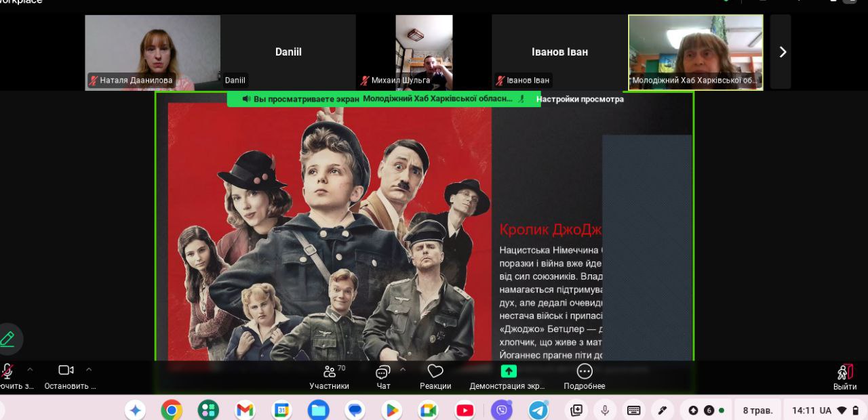This screenshot has width=868, height=420.
Task: Leave meeting with the Выйти button
Action: tap(845, 377)
